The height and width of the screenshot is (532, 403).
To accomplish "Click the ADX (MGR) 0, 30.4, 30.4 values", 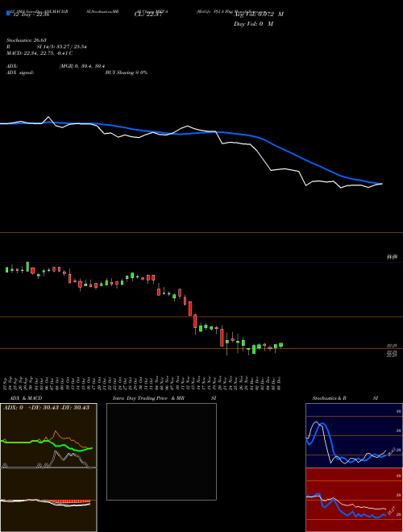I will (82, 66).
